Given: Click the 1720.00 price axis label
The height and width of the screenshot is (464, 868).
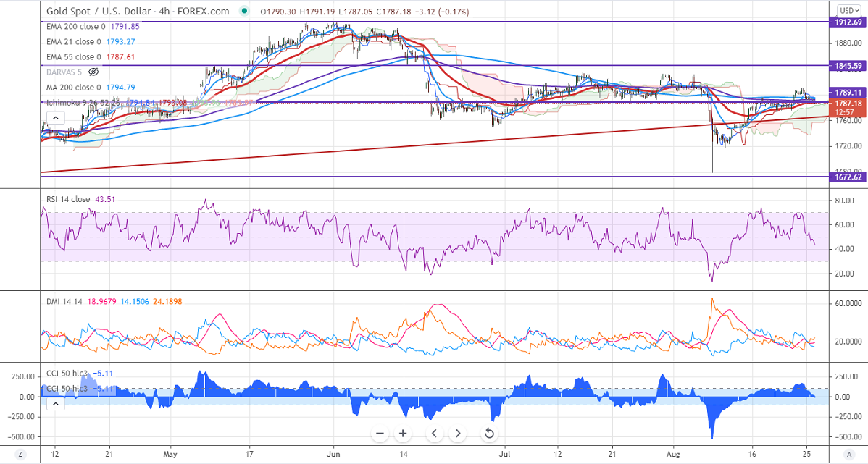Looking at the screenshot, I should [848, 146].
